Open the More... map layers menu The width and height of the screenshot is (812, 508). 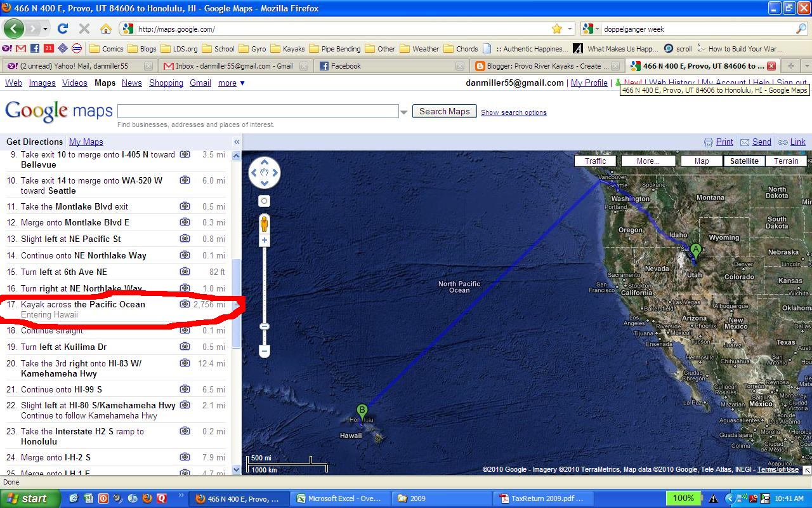tap(648, 161)
